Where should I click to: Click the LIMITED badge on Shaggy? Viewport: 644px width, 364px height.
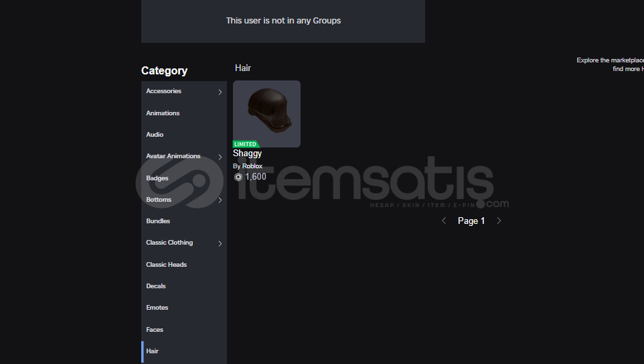(x=246, y=144)
